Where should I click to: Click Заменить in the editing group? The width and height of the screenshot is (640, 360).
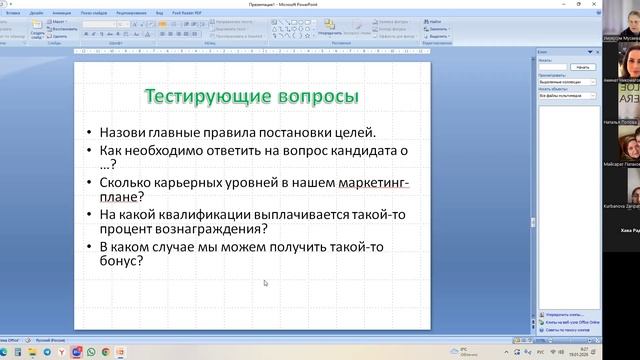pos(436,29)
